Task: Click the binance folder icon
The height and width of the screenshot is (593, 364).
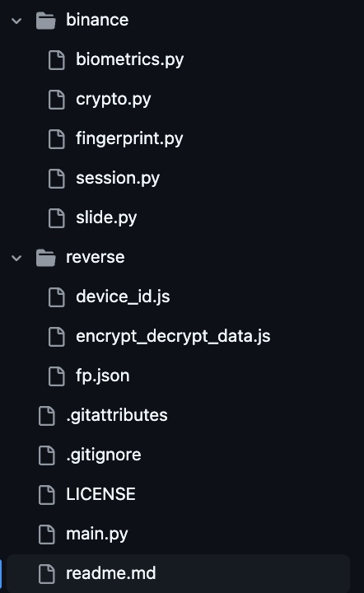Action: point(46,21)
